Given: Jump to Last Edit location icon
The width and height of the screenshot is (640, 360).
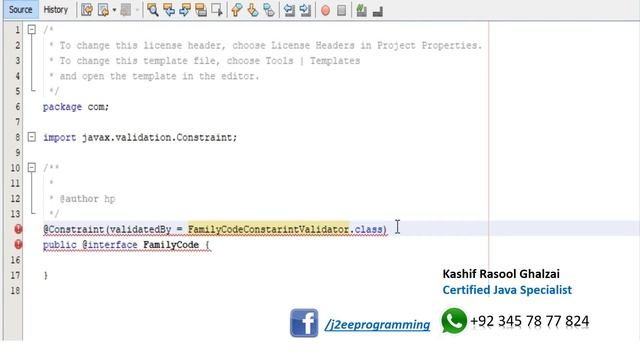Looking at the screenshot, I should pos(87,10).
